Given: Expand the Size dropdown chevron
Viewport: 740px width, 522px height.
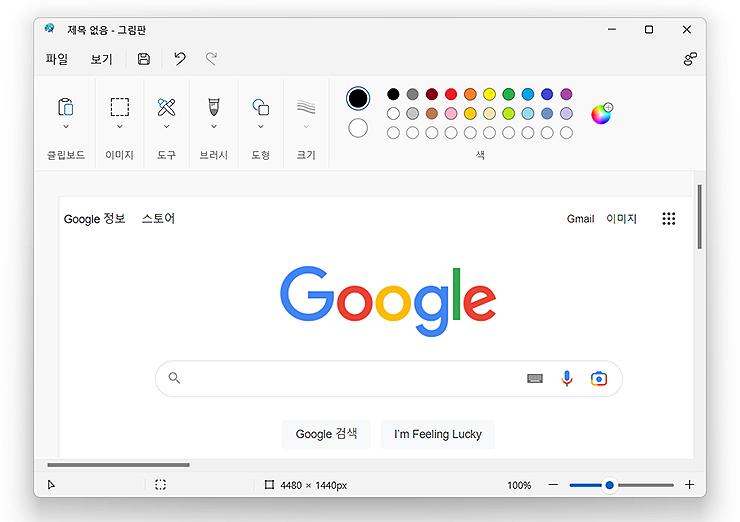Looking at the screenshot, I should (x=306, y=126).
